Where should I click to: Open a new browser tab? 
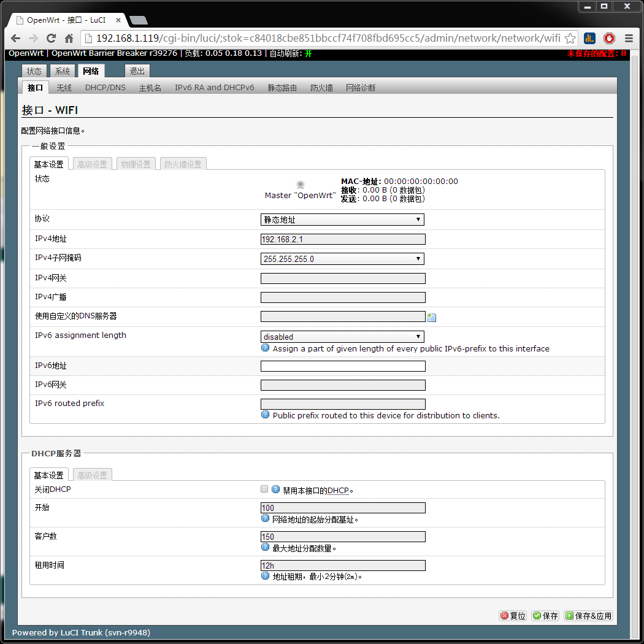pos(139,20)
